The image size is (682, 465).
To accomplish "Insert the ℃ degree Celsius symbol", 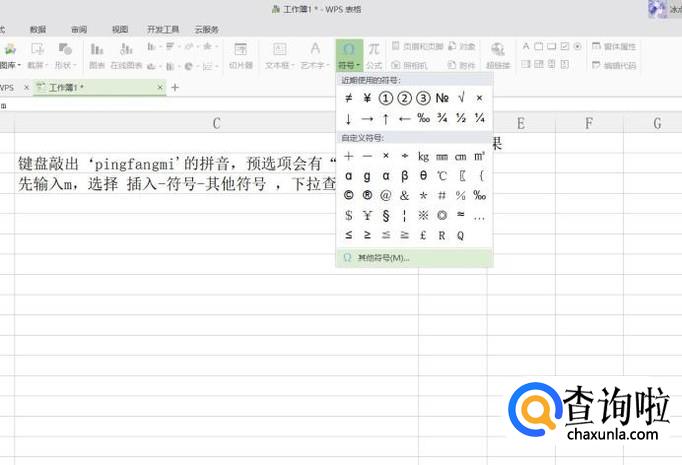I will coord(442,175).
